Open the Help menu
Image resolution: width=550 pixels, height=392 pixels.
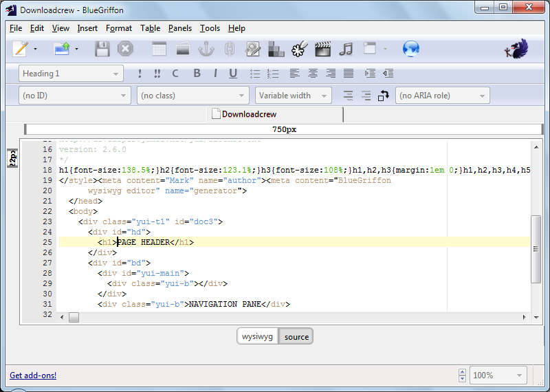(x=236, y=28)
